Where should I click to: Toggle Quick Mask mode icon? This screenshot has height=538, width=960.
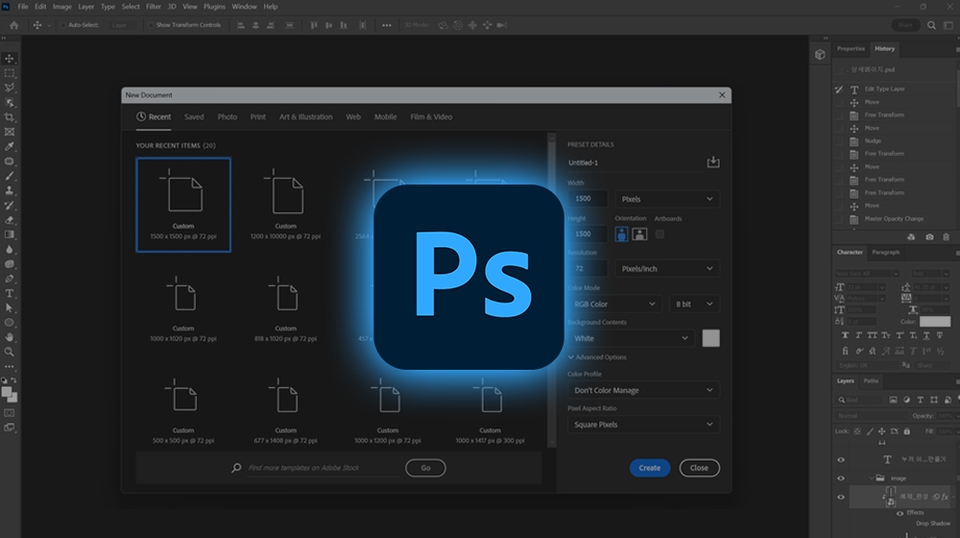[x=9, y=413]
